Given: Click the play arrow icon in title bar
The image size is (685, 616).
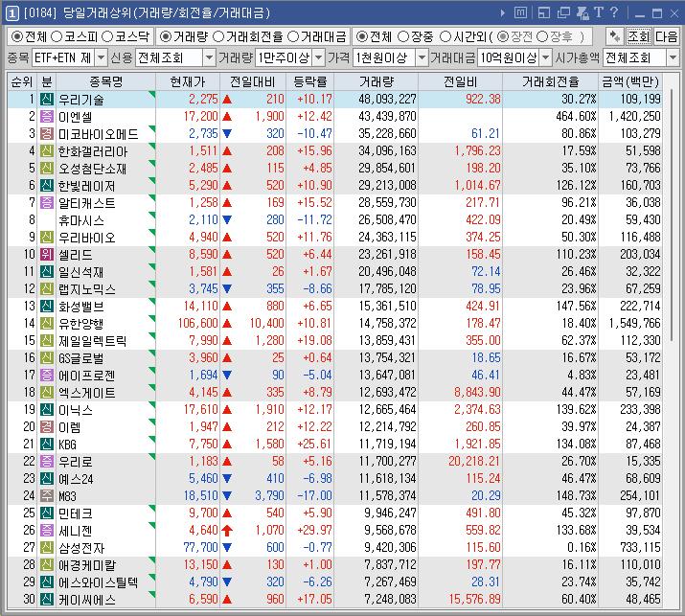Looking at the screenshot, I should (503, 13).
